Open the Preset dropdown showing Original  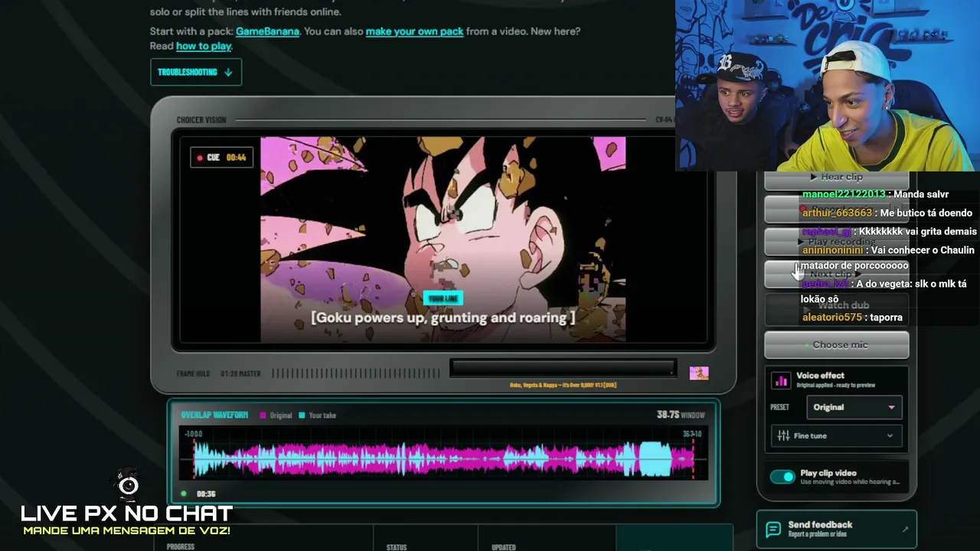pos(854,407)
